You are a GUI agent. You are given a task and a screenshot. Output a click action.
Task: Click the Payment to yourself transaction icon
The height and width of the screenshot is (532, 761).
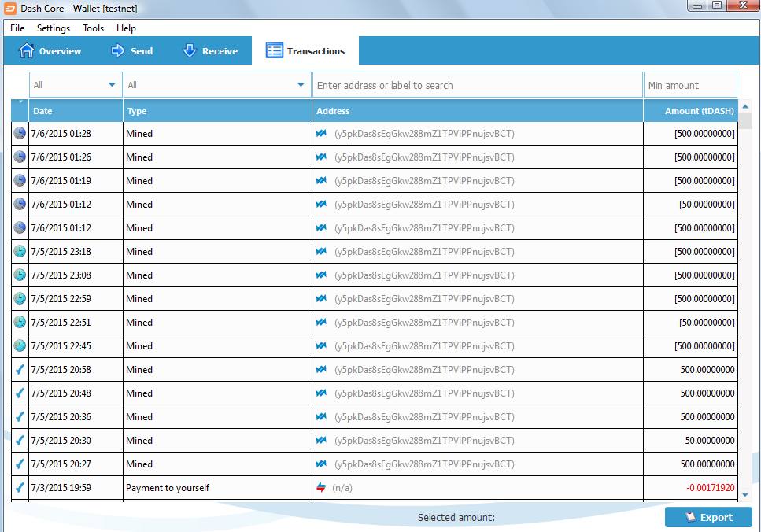321,487
